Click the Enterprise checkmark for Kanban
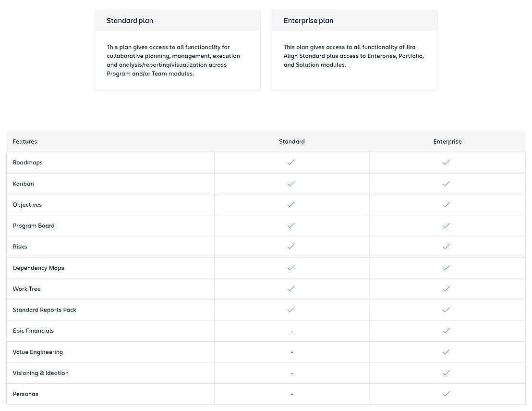Viewport: 532px width, 411px height. coord(447,184)
